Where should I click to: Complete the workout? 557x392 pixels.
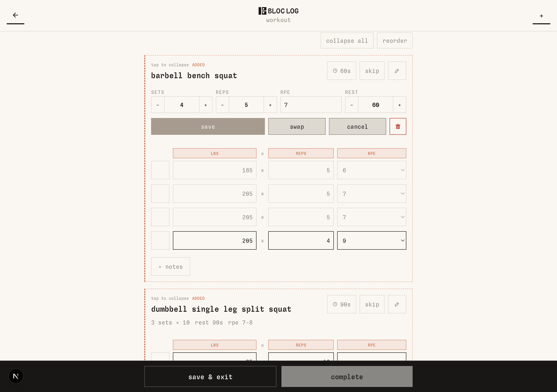pyautogui.click(x=347, y=376)
